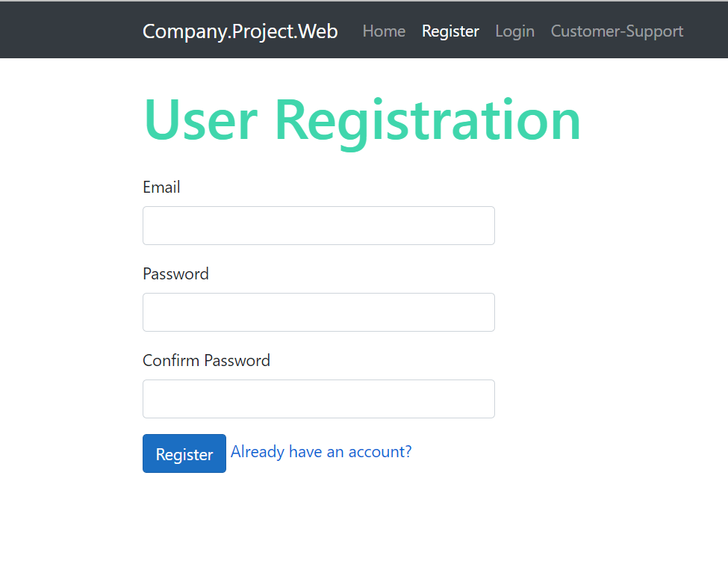Switch to the Login section
The width and height of the screenshot is (728, 573).
(514, 31)
